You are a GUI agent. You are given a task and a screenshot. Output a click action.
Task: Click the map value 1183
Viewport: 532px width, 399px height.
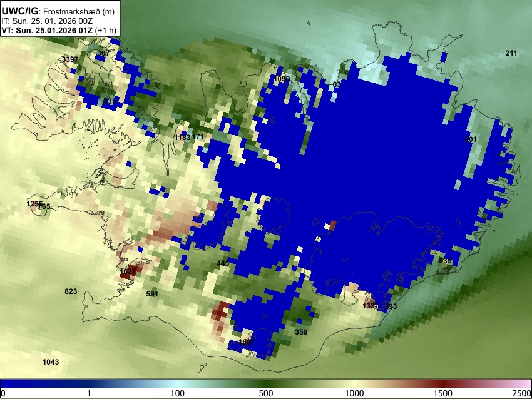pyautogui.click(x=182, y=138)
